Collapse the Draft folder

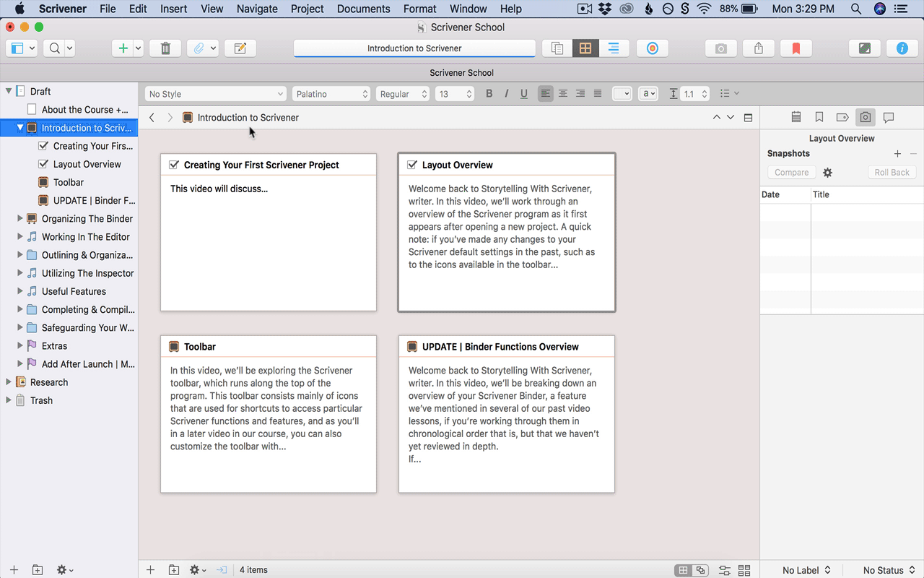click(x=9, y=91)
